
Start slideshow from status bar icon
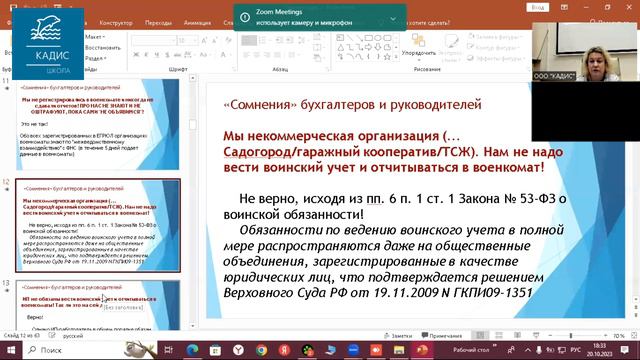(x=536, y=336)
